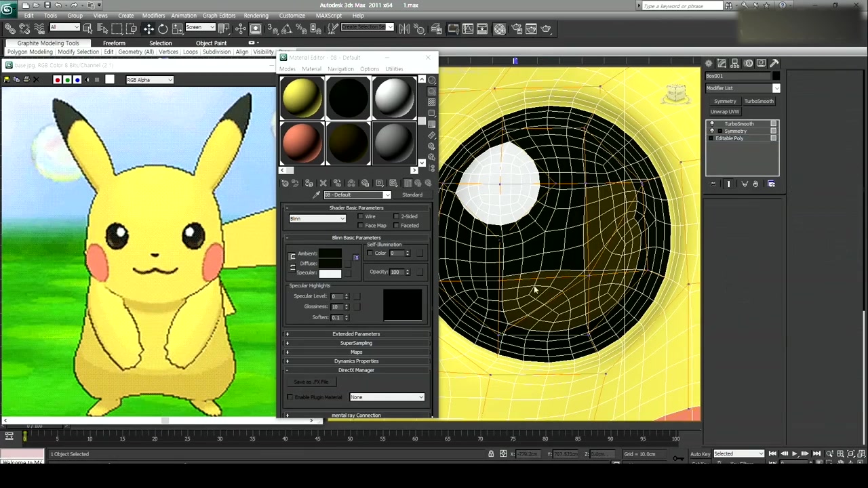Screen dimensions: 868x488
Task: Switch to the Freeform ribbon tab
Action: click(114, 43)
